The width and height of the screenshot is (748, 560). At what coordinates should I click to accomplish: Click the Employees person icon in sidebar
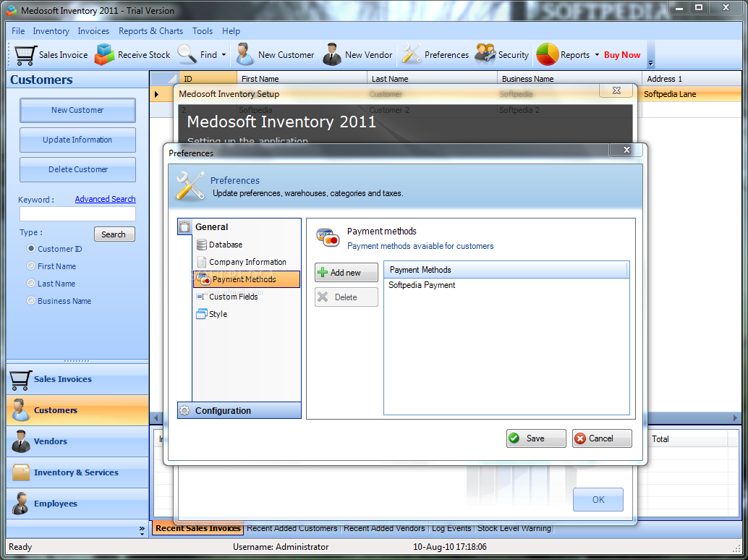[20, 504]
